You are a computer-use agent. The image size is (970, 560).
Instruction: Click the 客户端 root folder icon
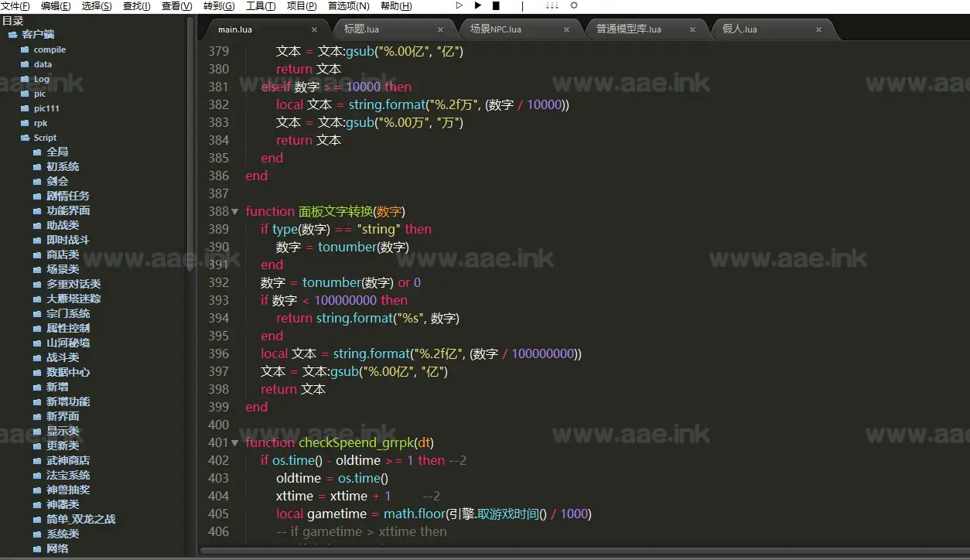pos(12,35)
